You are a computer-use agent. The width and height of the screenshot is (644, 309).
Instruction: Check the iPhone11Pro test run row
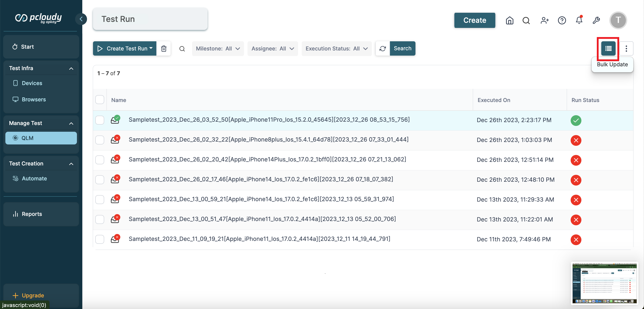tap(100, 120)
